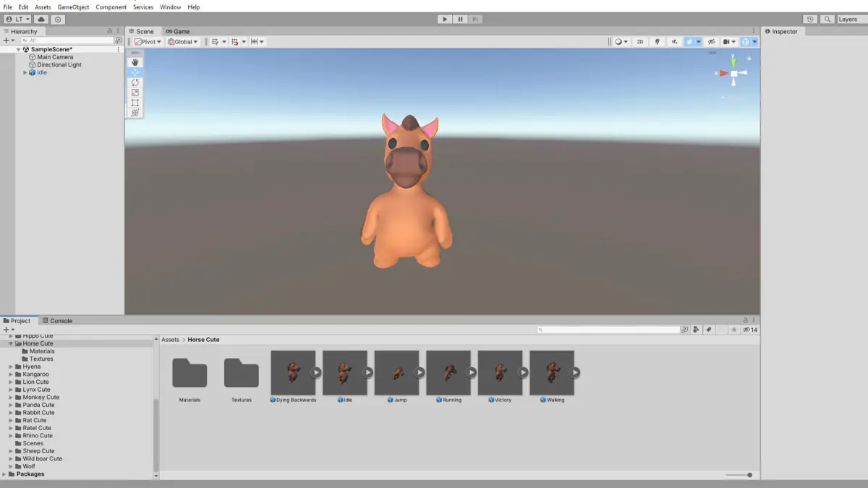
Task: Toggle scene audio
Action: tap(675, 42)
